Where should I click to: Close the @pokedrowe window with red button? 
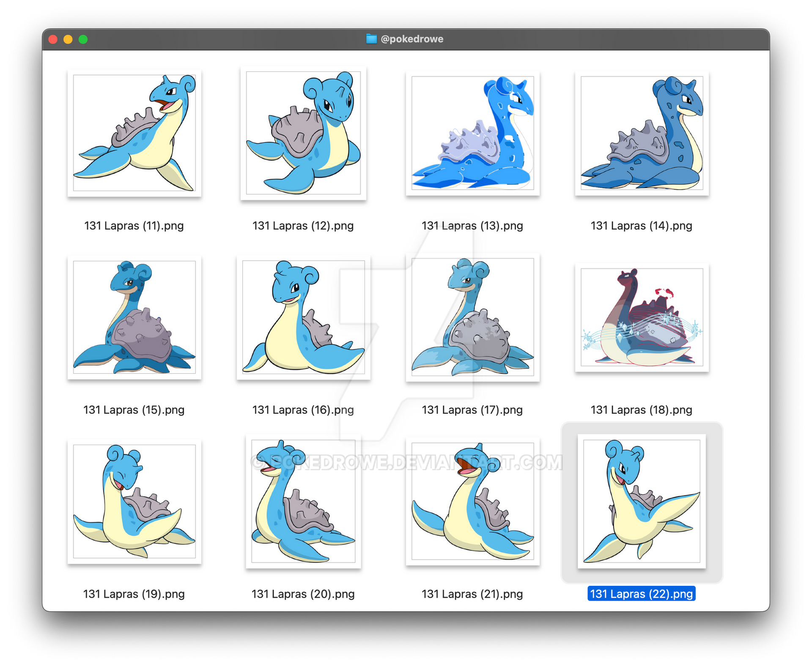[53, 39]
